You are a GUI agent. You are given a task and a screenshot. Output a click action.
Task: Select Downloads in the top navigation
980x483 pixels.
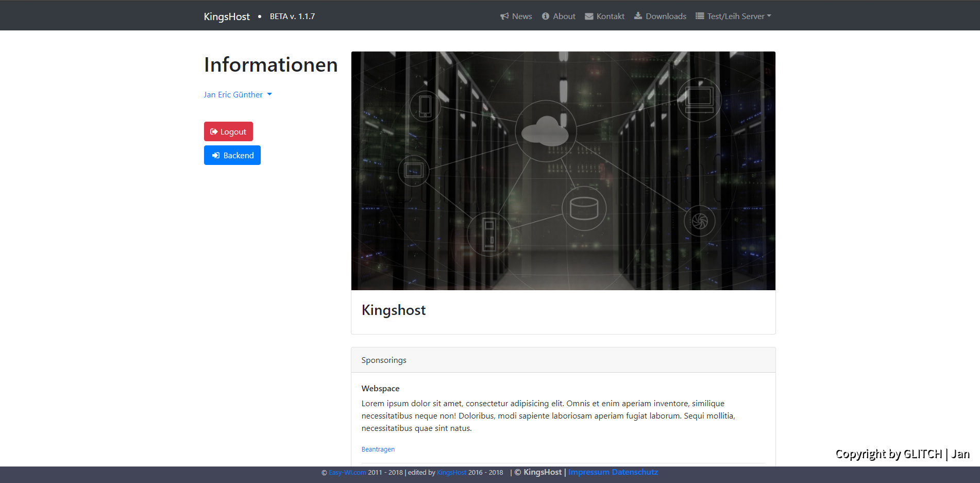click(x=666, y=16)
